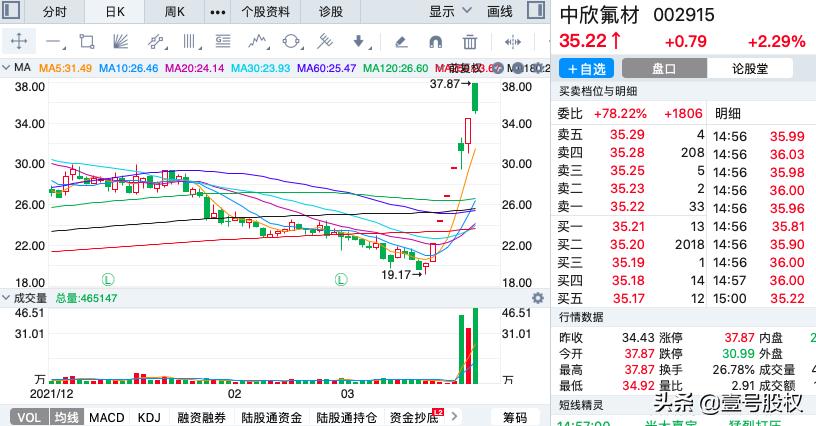Select the pitchfork drawing tool
This screenshot has height=426, width=816.
pos(325,41)
